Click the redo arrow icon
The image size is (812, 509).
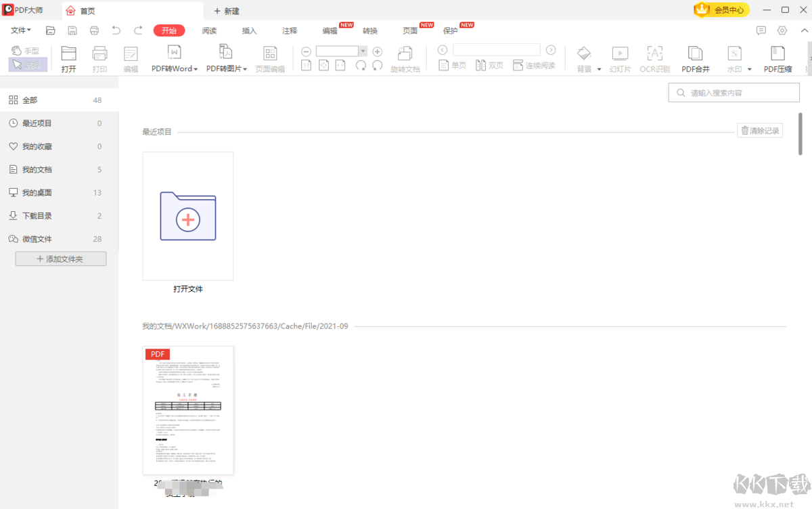pos(138,30)
